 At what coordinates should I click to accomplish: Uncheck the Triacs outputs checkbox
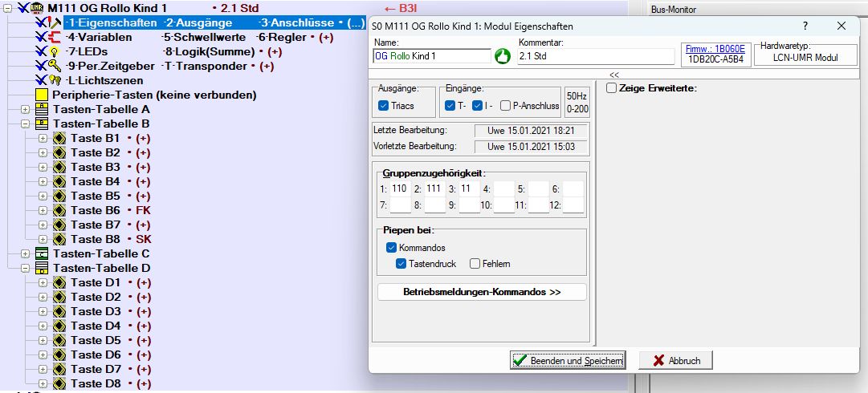(x=383, y=106)
